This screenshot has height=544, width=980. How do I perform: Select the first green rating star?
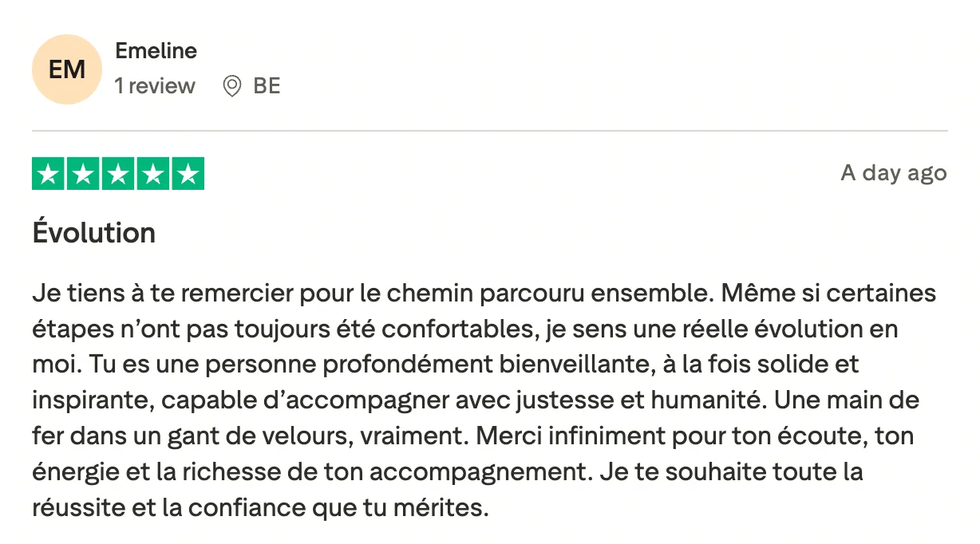pyautogui.click(x=48, y=174)
